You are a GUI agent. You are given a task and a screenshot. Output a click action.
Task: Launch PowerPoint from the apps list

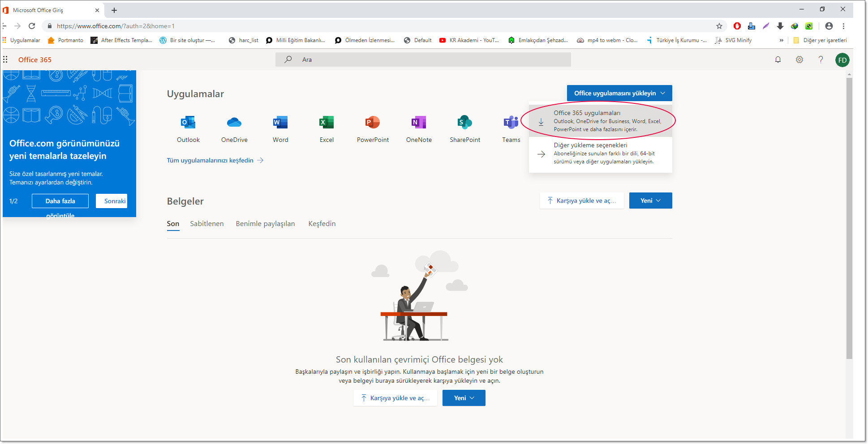coord(373,123)
